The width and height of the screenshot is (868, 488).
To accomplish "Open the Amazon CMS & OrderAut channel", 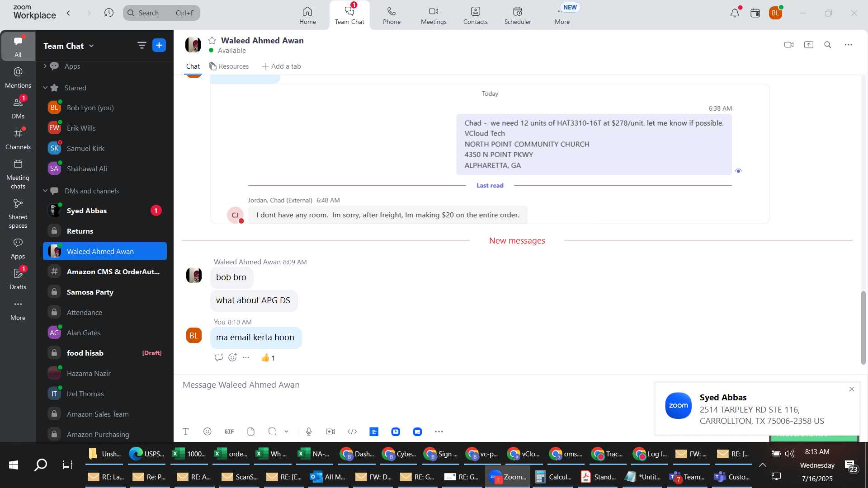I will click(x=105, y=272).
